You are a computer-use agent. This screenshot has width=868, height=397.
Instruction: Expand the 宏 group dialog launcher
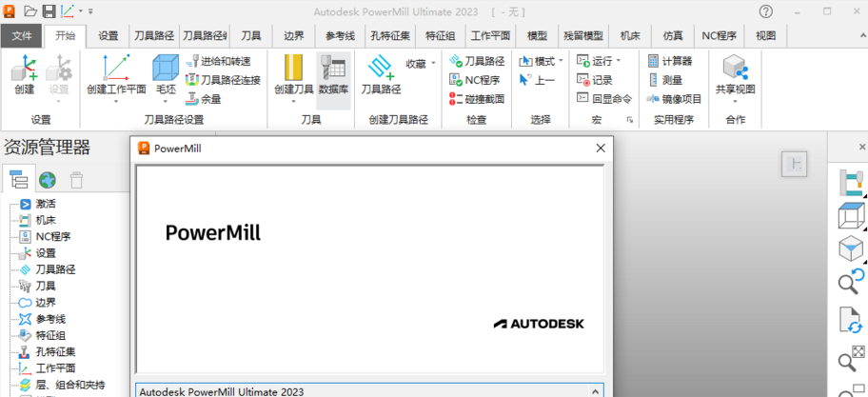pyautogui.click(x=629, y=120)
